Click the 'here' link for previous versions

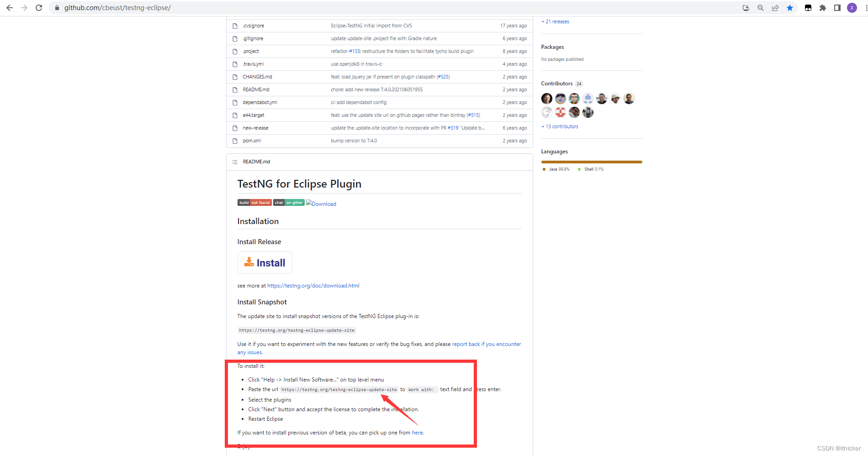click(x=417, y=433)
